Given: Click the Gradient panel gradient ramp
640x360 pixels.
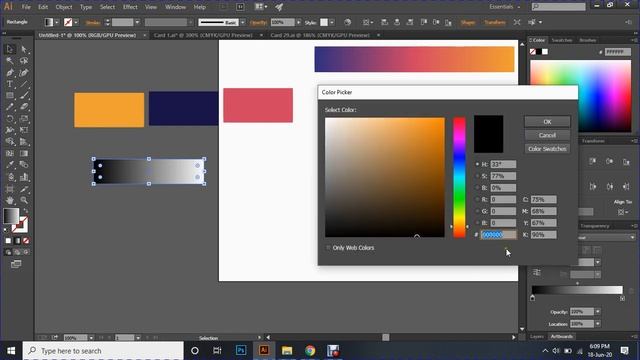Looking at the screenshot, I should tap(577, 290).
